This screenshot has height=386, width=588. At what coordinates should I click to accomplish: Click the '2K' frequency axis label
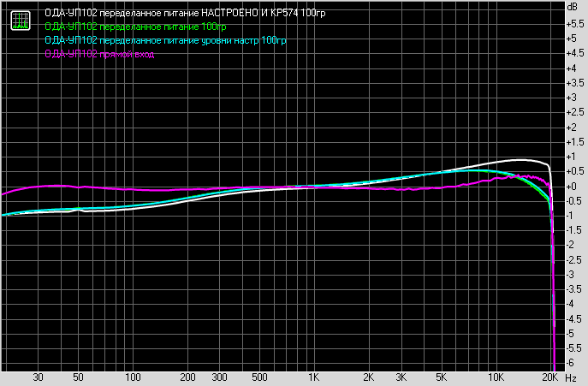369,377
